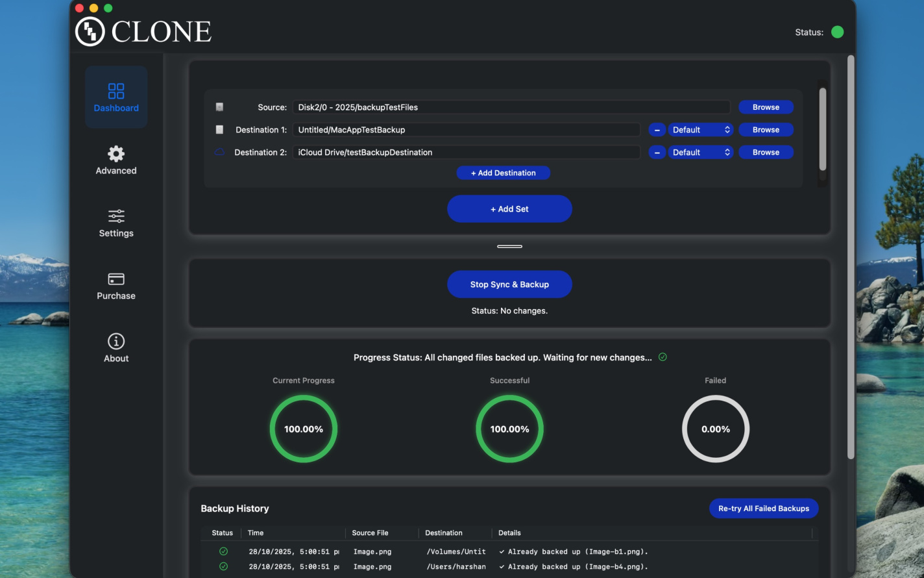Open Destination 1 Default dropdown

[x=701, y=130]
